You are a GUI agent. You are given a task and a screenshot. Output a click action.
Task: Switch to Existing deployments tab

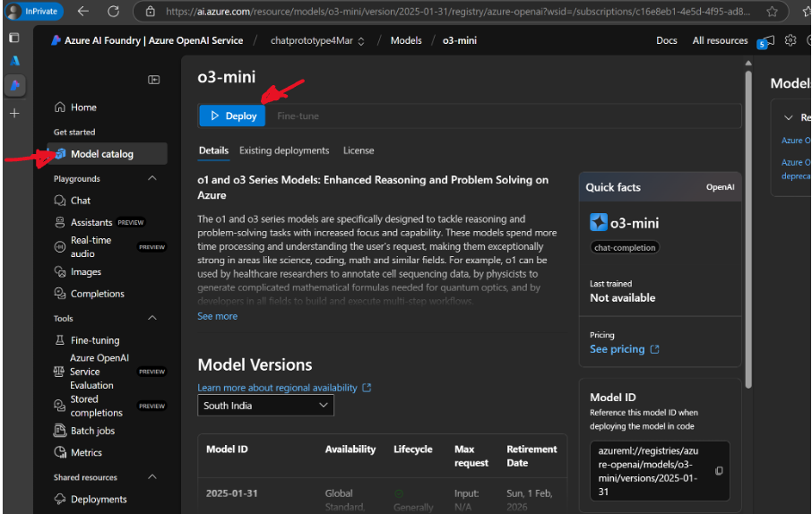[284, 150]
